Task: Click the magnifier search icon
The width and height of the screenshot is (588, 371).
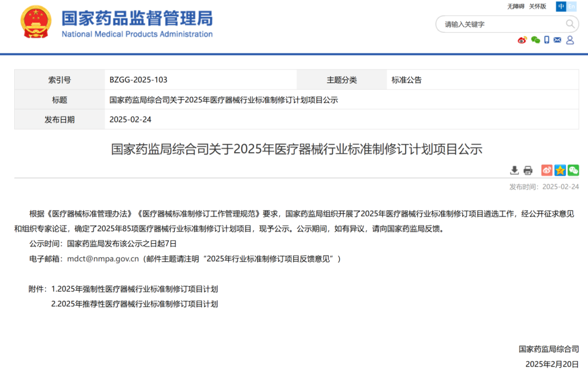Action: tap(570, 24)
